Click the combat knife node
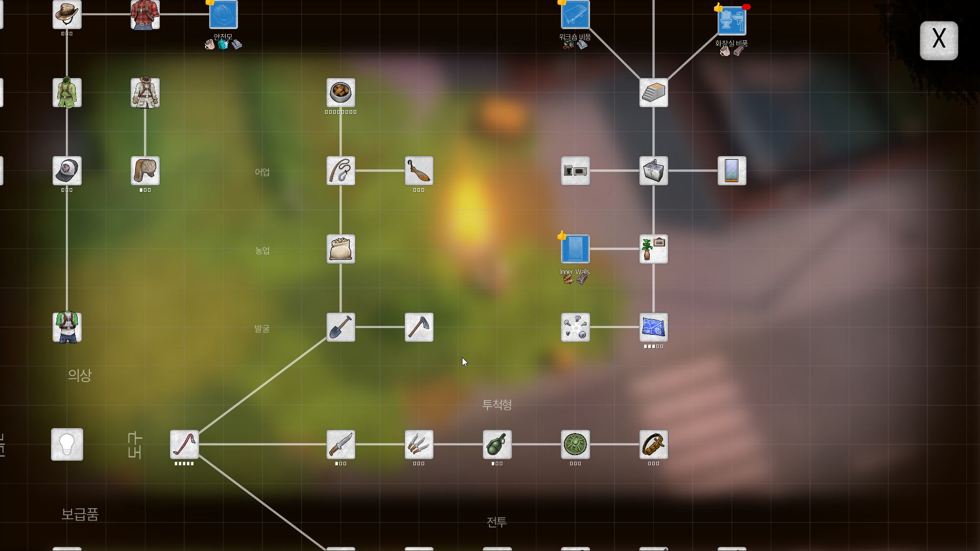Image resolution: width=980 pixels, height=551 pixels. [x=340, y=444]
